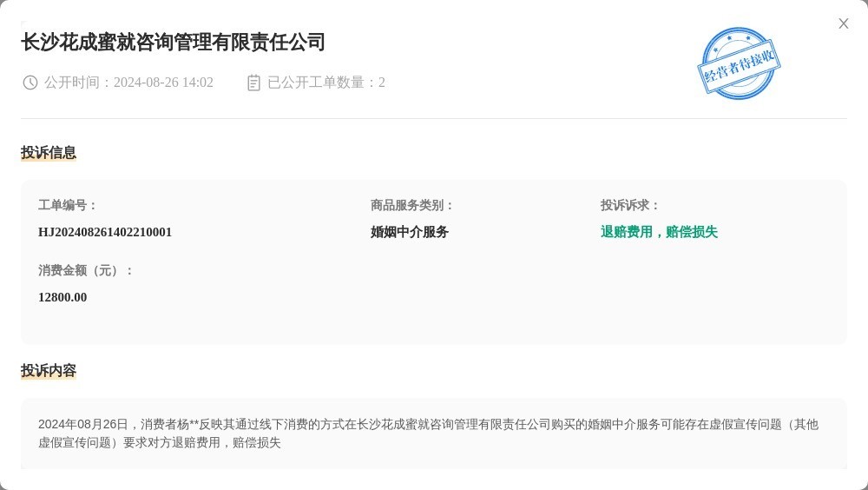Click the complaint description paragraph text
This screenshot has height=490, width=868.
428,433
